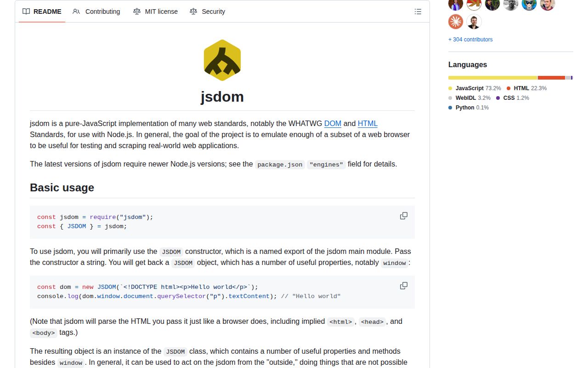Open the blue masked cartoon contributor avatar
The image size is (588, 368).
click(x=529, y=5)
